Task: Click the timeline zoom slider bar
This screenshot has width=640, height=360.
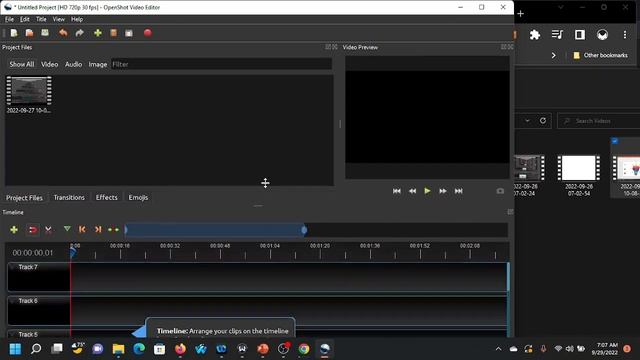Action: (x=215, y=230)
